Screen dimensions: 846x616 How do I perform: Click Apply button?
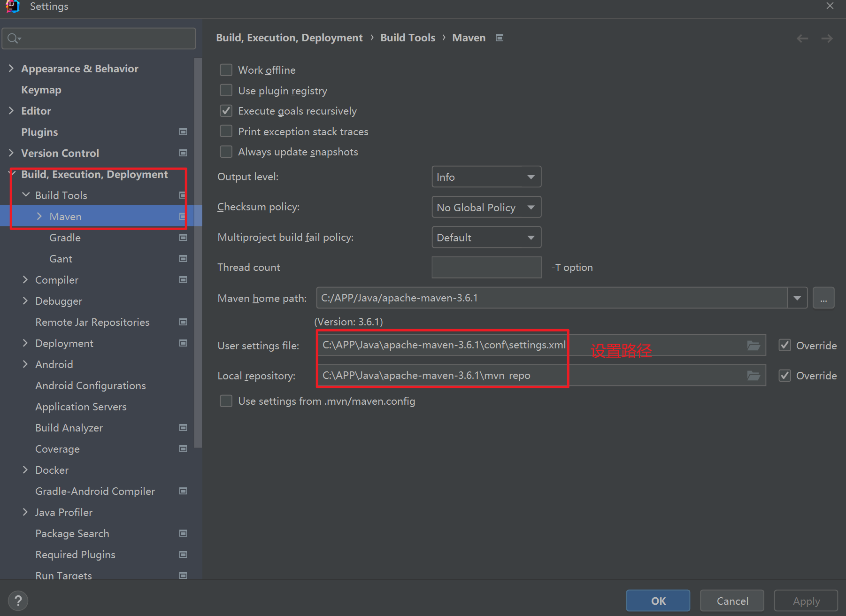click(806, 601)
